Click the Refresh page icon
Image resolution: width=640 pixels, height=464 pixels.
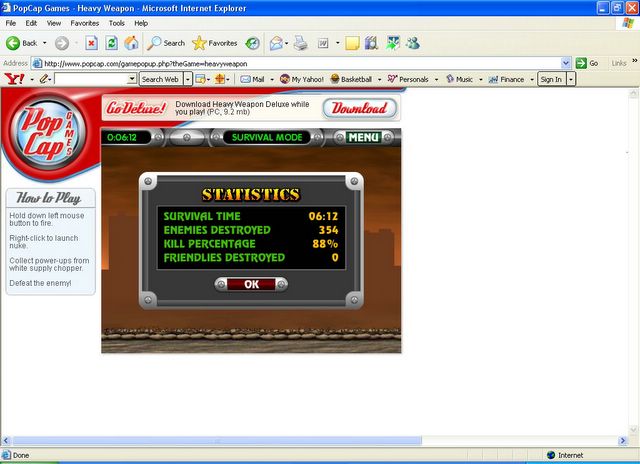(111, 43)
